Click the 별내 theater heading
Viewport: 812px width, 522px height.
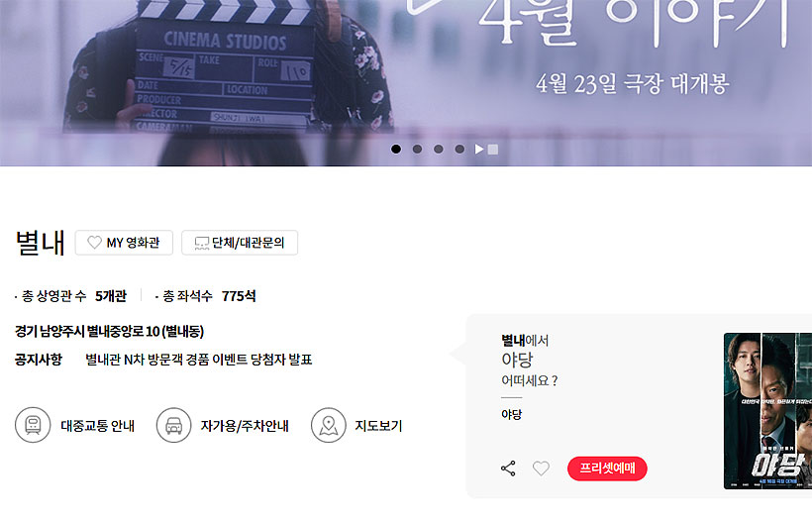(41, 243)
